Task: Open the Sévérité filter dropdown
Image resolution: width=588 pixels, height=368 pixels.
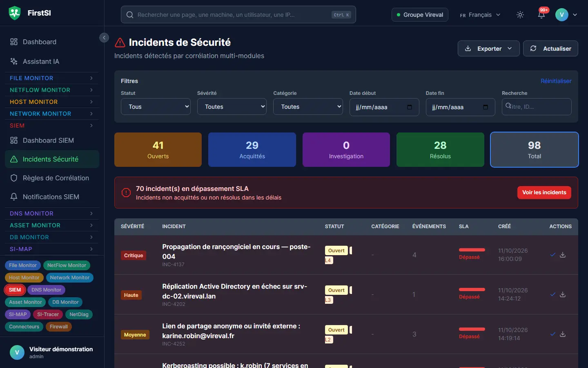Action: (232, 107)
